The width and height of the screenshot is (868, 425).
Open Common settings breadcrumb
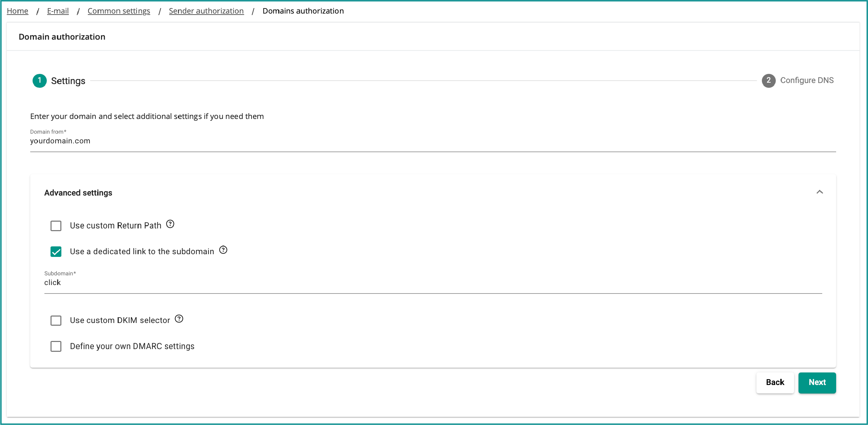pyautogui.click(x=119, y=11)
